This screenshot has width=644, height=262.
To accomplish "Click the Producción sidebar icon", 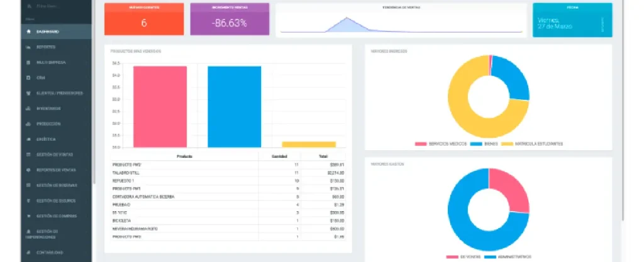I will (x=28, y=124).
